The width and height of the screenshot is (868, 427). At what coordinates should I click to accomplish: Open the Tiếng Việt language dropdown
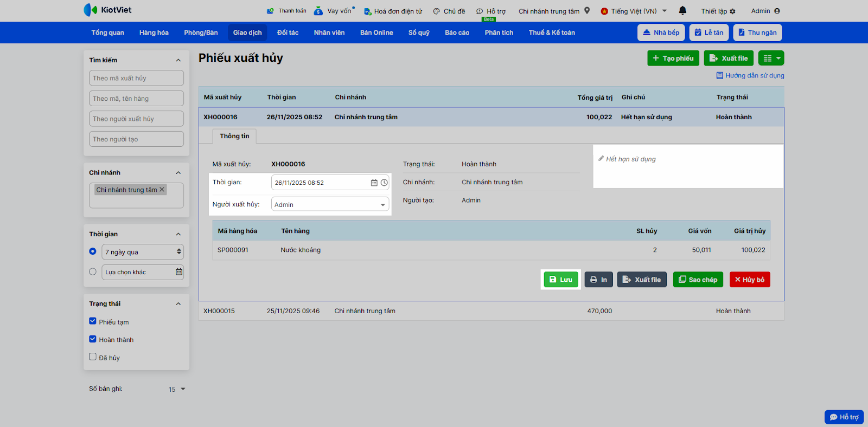pyautogui.click(x=634, y=11)
